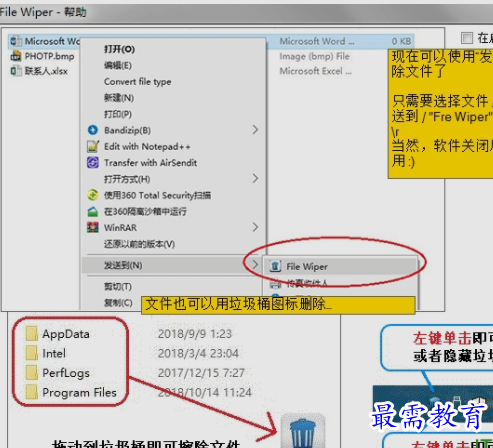Select the 联系人.xlsx file name
Image resolution: width=493 pixels, height=448 pixels.
pos(46,71)
